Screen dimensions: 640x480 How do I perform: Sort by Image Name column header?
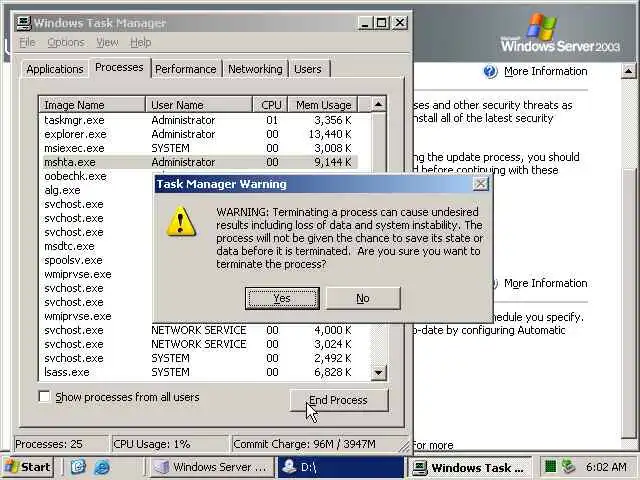pos(92,105)
